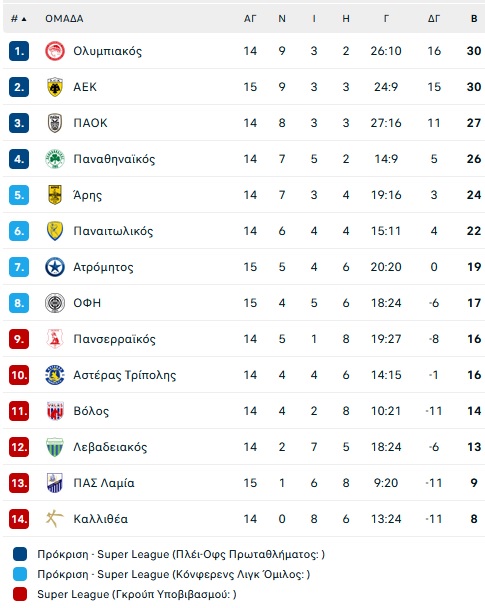The width and height of the screenshot is (485, 608).
Task: Click the dark blue championship playoffs legend swatch
Action: tap(20, 554)
